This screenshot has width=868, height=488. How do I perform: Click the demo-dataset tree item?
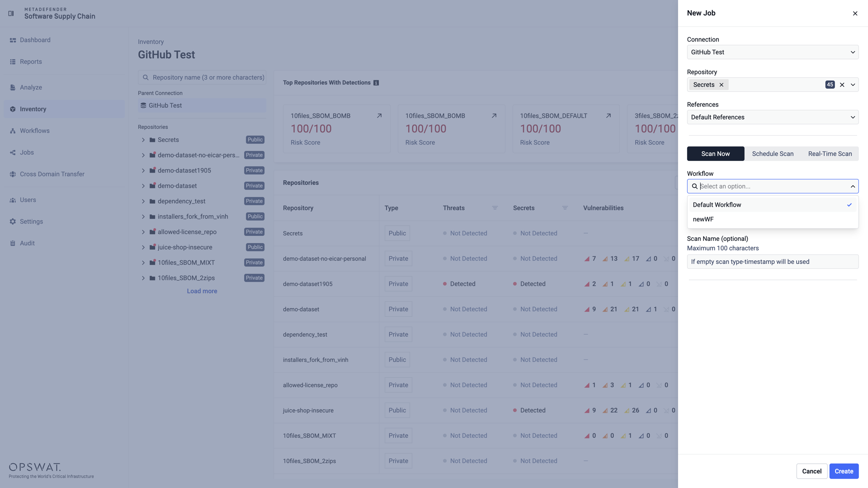click(x=202, y=186)
